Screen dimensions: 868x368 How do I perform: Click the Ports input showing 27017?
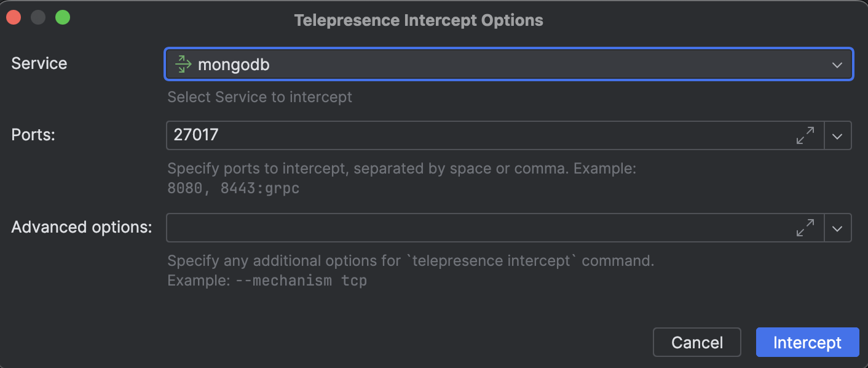[x=430, y=135]
